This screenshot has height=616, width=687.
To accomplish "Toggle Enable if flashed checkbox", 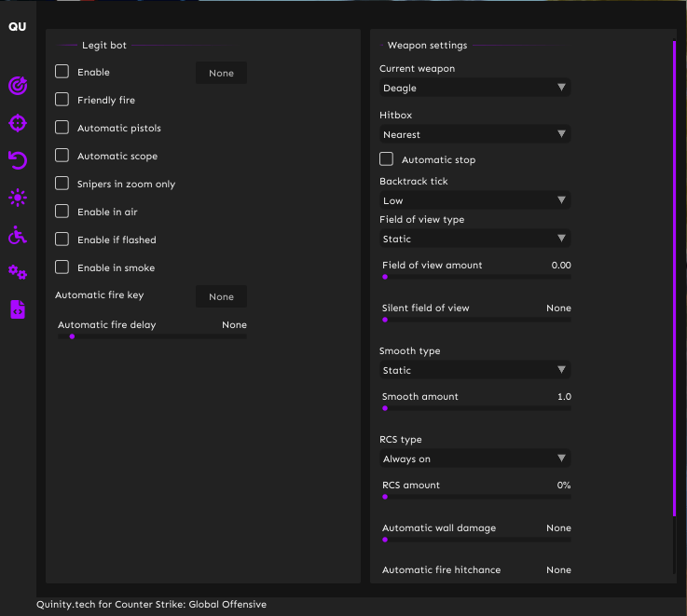I will 62,240.
